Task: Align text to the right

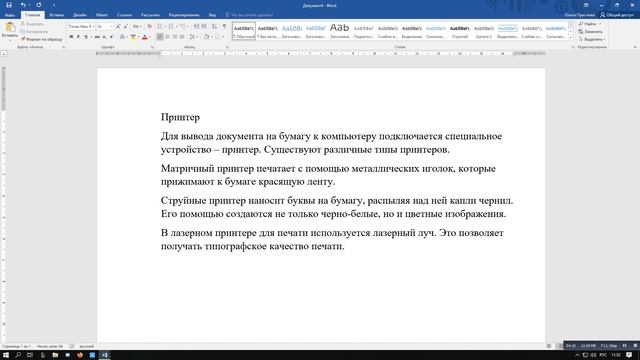Action: (175, 37)
